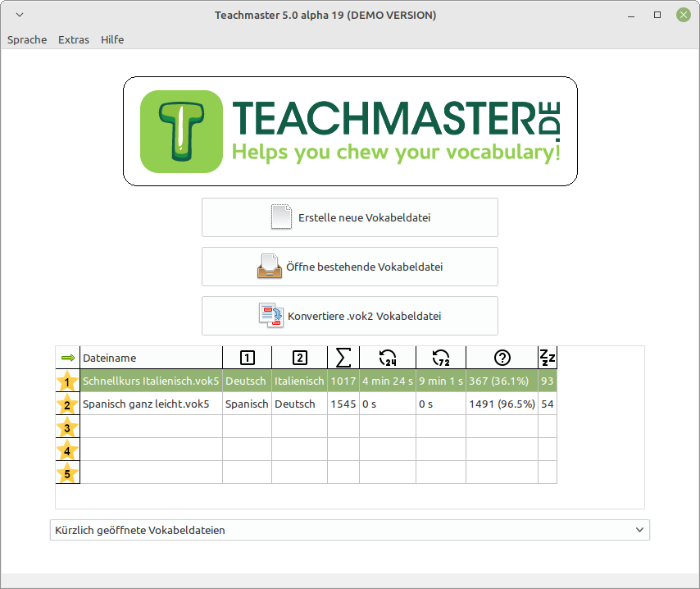This screenshot has height=589, width=700.
Task: Click the language 2 column header icon
Action: 299,358
